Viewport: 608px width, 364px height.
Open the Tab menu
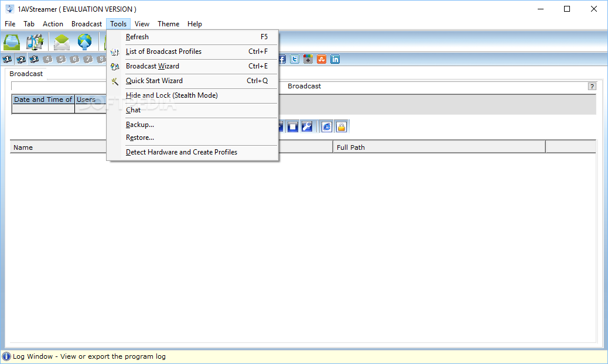pos(29,24)
